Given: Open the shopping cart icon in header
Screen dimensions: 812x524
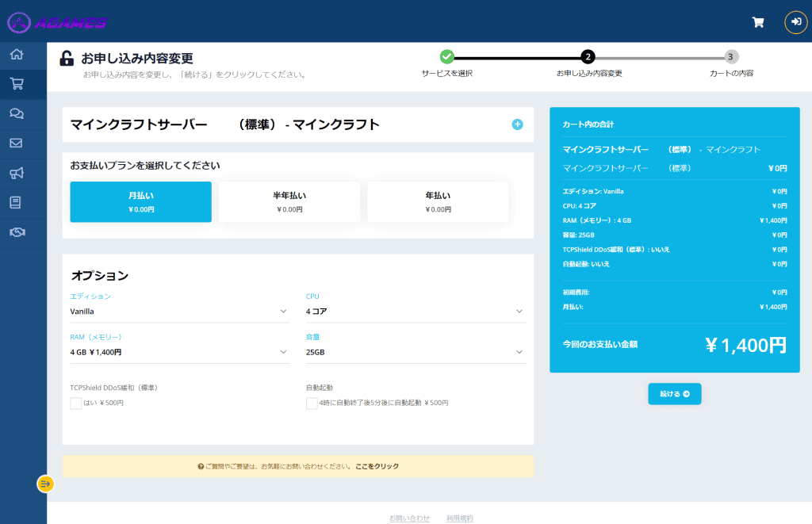Looking at the screenshot, I should click(757, 22).
